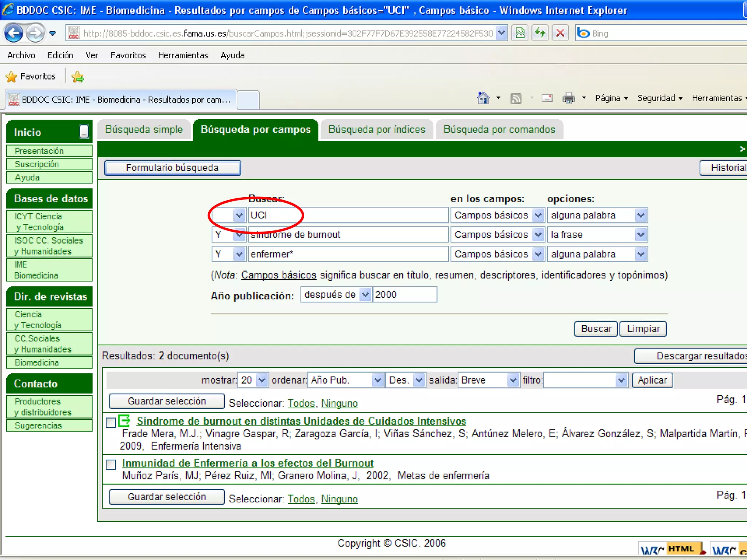Click the browser Back arrow button
This screenshot has width=747, height=560.
[x=13, y=33]
